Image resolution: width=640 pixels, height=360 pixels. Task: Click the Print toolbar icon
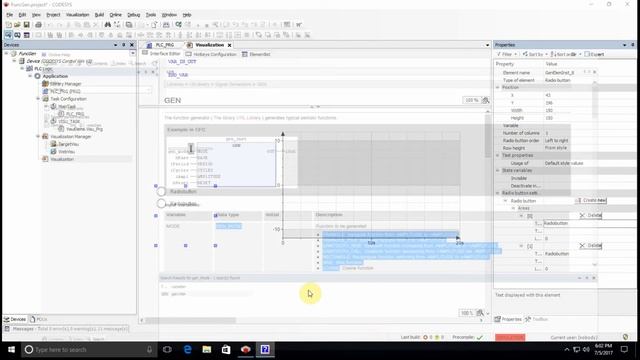38,25
